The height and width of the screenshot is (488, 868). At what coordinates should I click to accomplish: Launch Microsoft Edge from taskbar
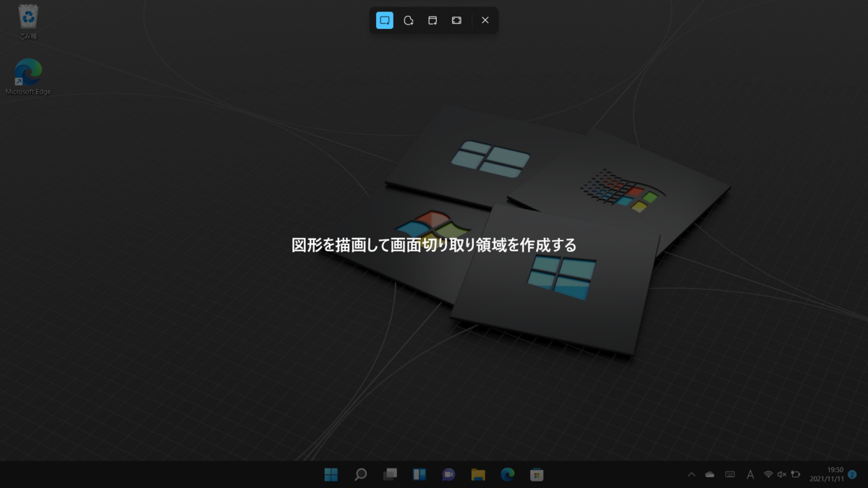tap(508, 474)
